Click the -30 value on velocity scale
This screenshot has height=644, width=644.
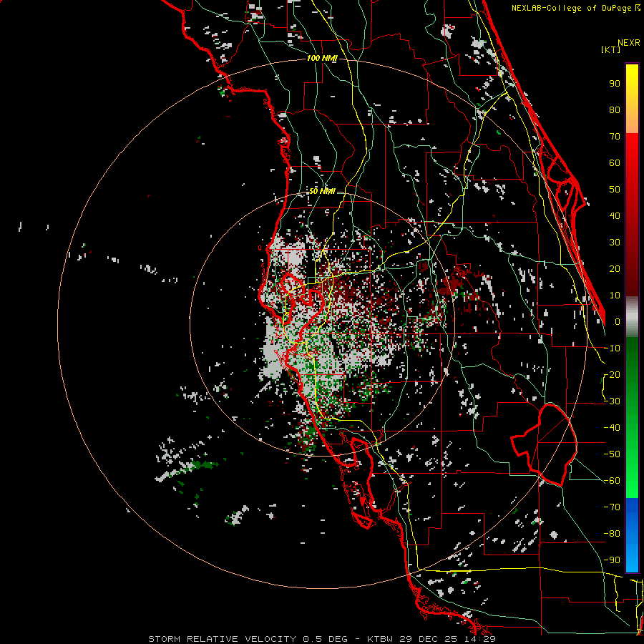[612, 401]
